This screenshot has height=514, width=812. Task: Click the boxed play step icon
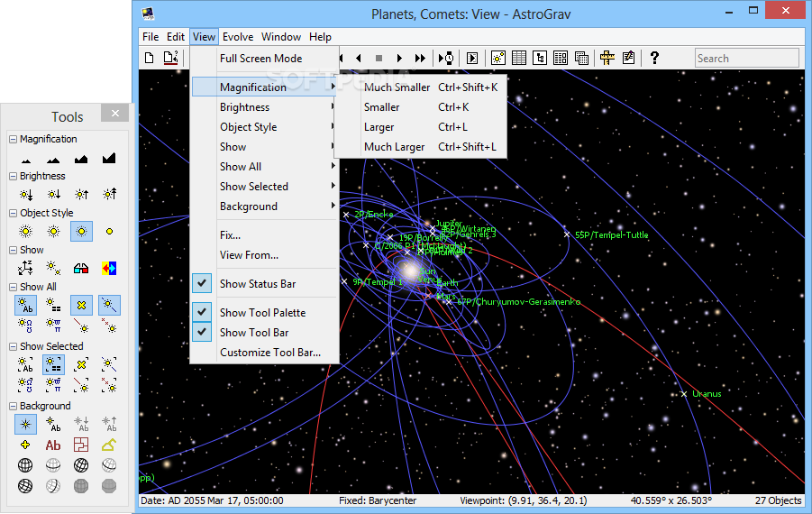tap(472, 58)
